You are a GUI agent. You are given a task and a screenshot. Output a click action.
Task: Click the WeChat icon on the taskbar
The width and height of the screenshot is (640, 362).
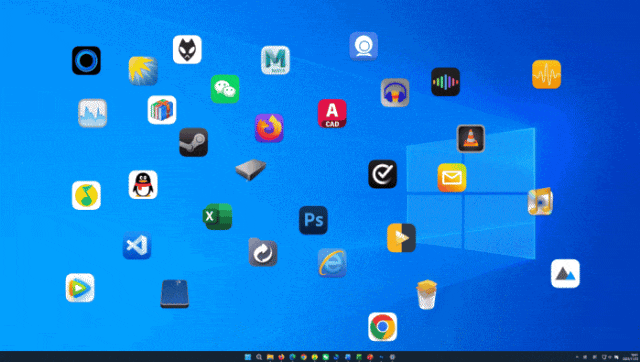[x=326, y=357]
